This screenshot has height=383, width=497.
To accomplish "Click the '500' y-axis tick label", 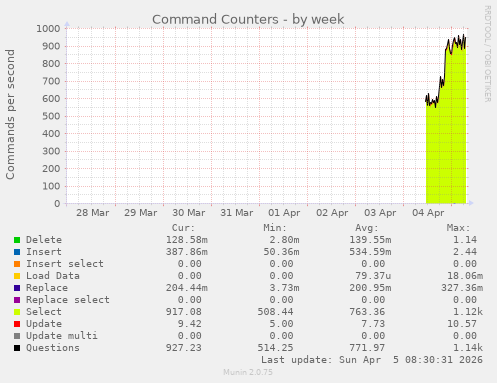I will click(51, 116).
